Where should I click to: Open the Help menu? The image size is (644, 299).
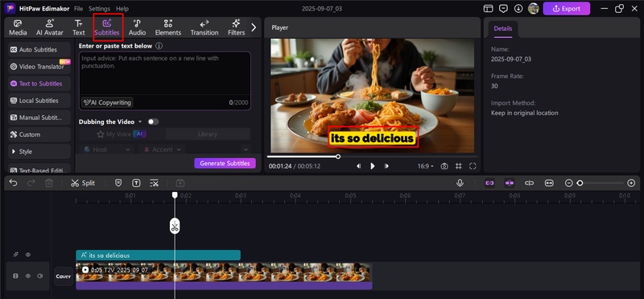(x=122, y=9)
